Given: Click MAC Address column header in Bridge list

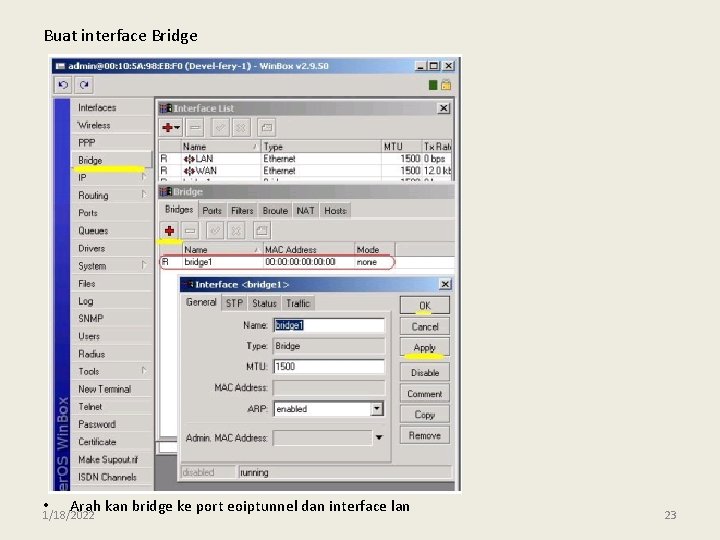Looking at the screenshot, I should [x=309, y=249].
